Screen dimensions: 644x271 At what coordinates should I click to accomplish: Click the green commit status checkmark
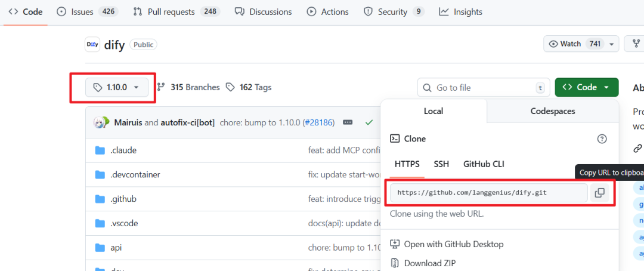coord(369,122)
